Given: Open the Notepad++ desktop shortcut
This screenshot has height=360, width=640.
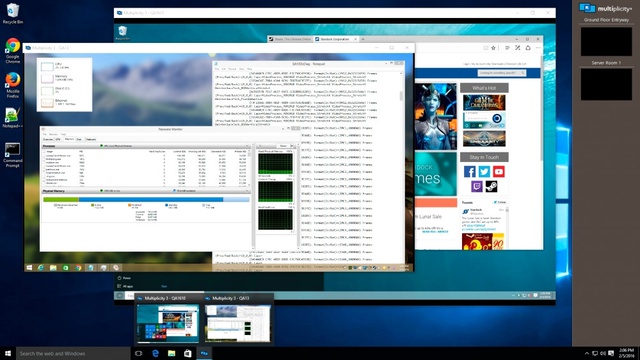Looking at the screenshot, I should point(13,118).
